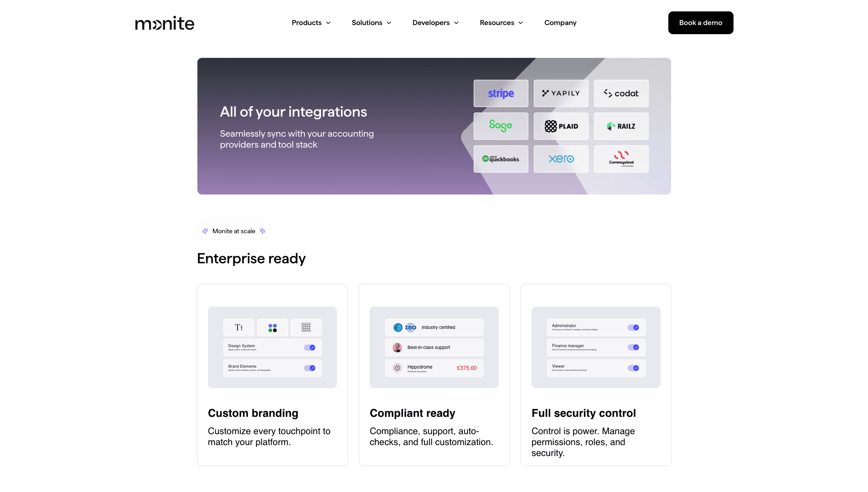Image resolution: width=868 pixels, height=492 pixels.
Task: Open the Developers menu
Action: [435, 23]
